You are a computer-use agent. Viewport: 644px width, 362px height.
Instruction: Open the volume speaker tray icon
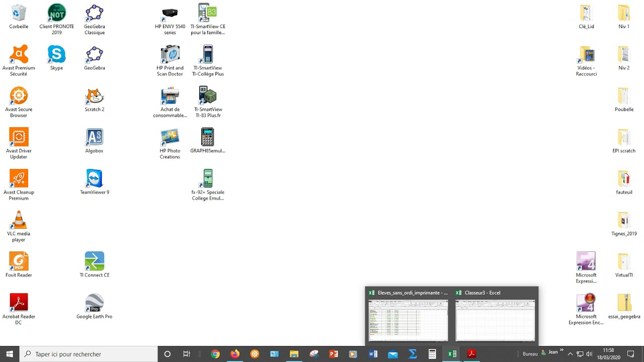589,354
